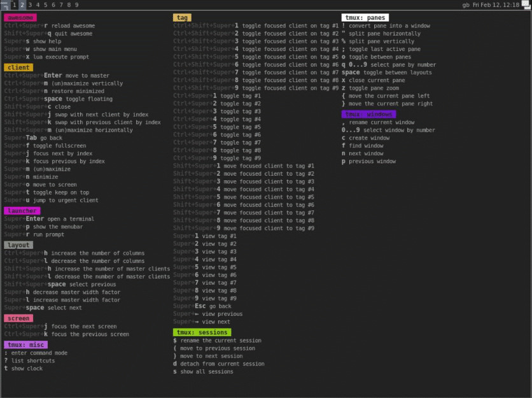The height and width of the screenshot is (398, 532).
Task: Click the 'show help' shortcut row
Action: pos(32,41)
